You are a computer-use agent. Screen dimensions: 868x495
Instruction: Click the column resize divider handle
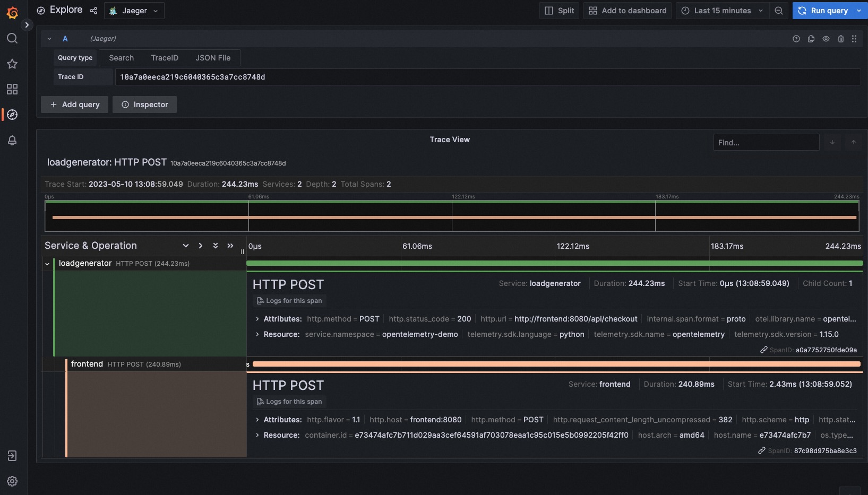pos(242,251)
